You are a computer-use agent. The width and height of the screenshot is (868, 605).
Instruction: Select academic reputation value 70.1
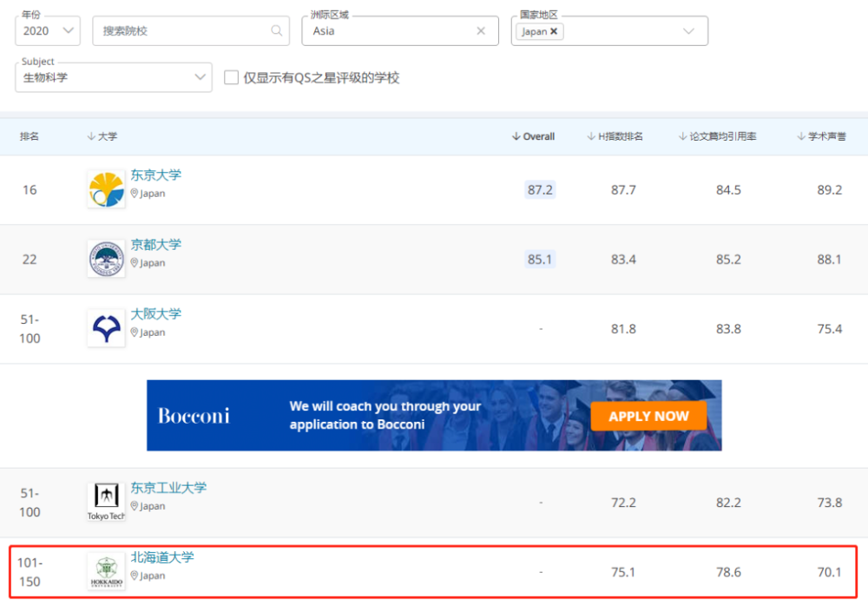(x=829, y=572)
